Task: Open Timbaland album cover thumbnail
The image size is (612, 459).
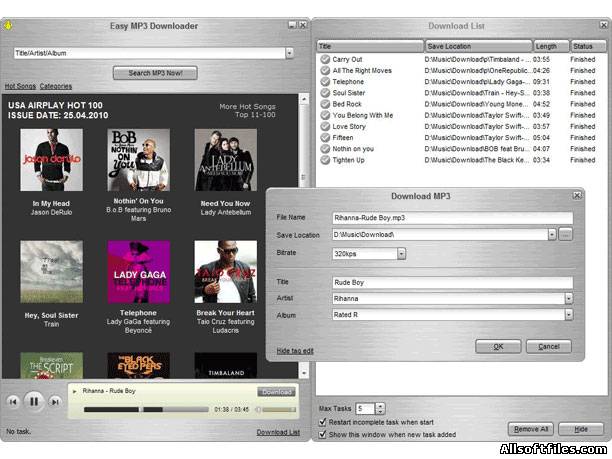Action: coord(226,366)
